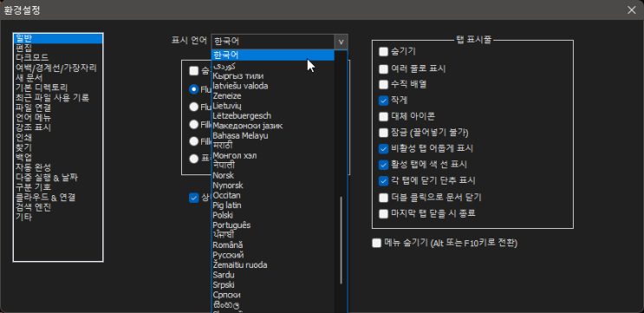Image resolution: width=644 pixels, height=313 pixels.
Task: Open 최근 파일 사용 기록 settings
Action: point(58,98)
